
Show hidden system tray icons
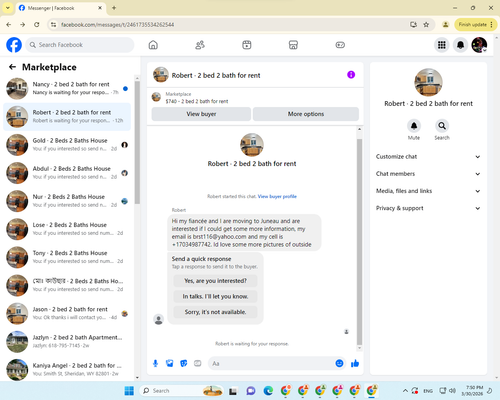tap(405, 391)
